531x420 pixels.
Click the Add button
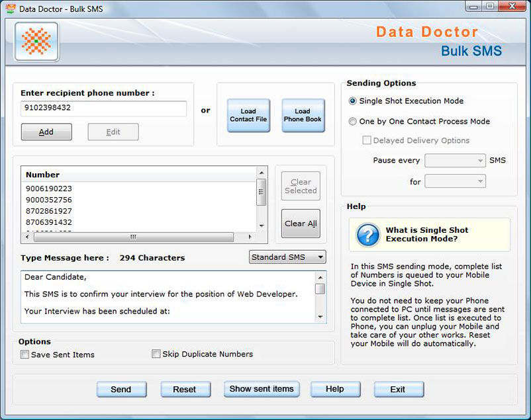point(46,132)
